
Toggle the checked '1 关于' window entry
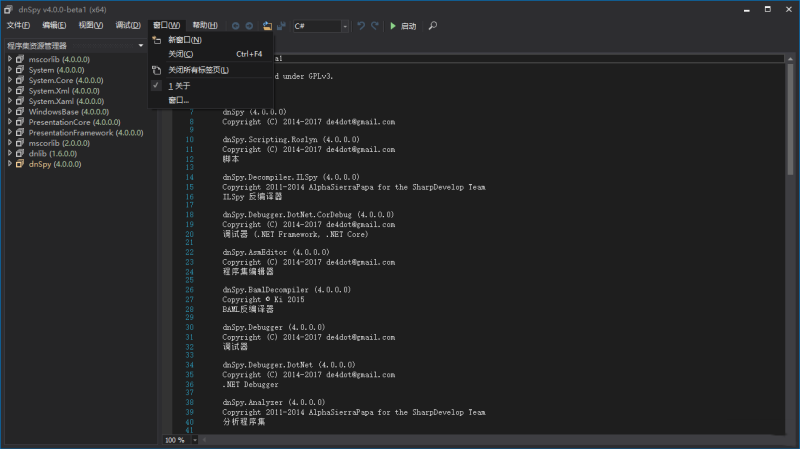(211, 86)
